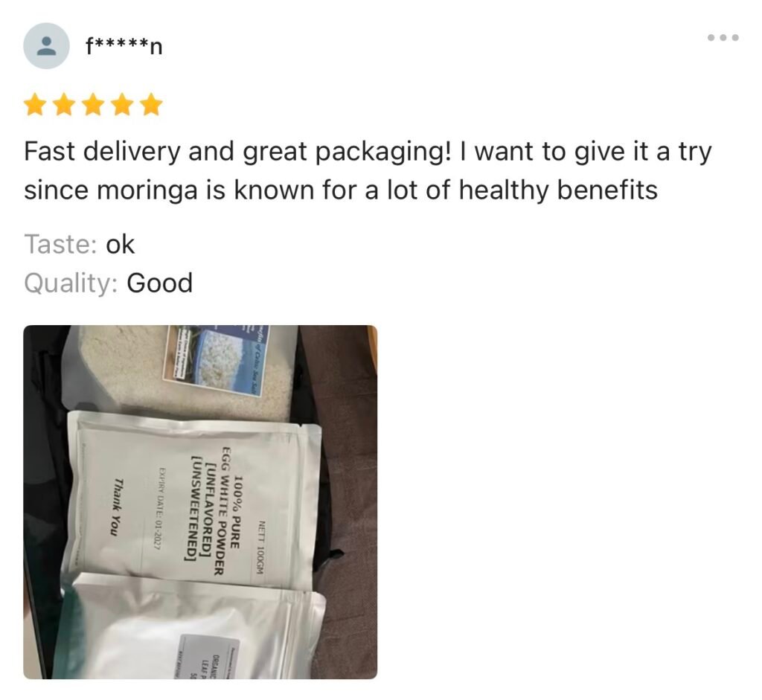Click the fourth rating star
Viewport: 762px width, 700px height.
pos(123,104)
